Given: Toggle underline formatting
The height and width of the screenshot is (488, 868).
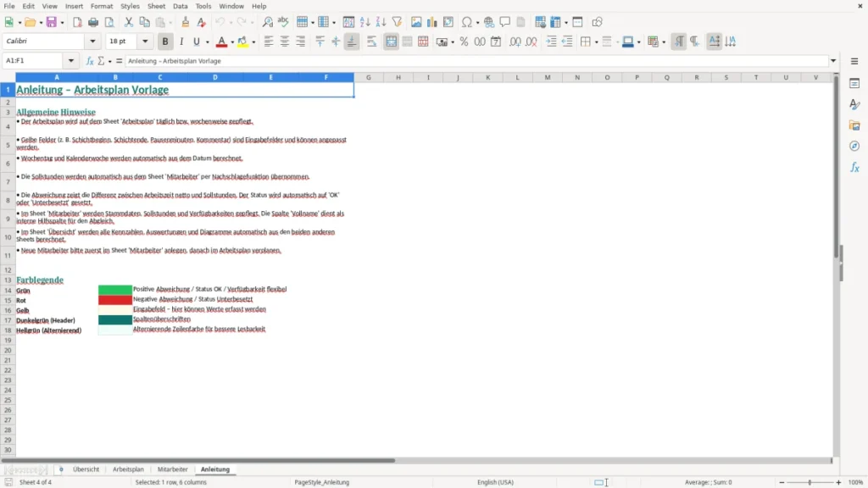Looking at the screenshot, I should pos(197,42).
